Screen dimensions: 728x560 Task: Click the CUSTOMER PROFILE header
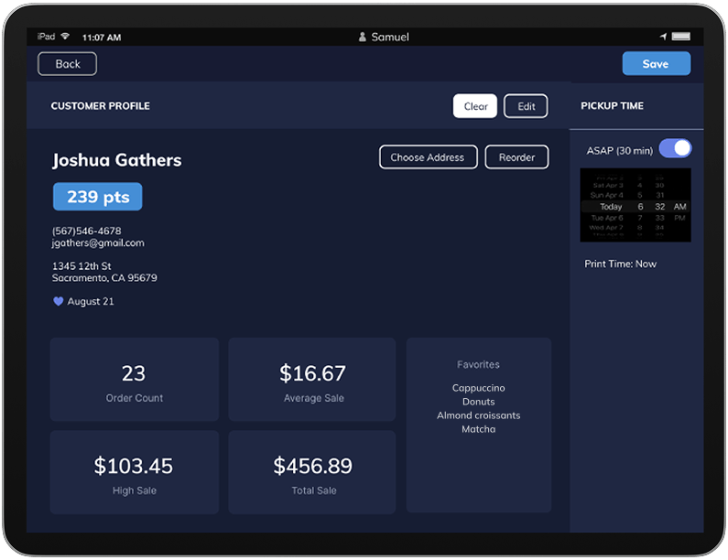pyautogui.click(x=101, y=106)
